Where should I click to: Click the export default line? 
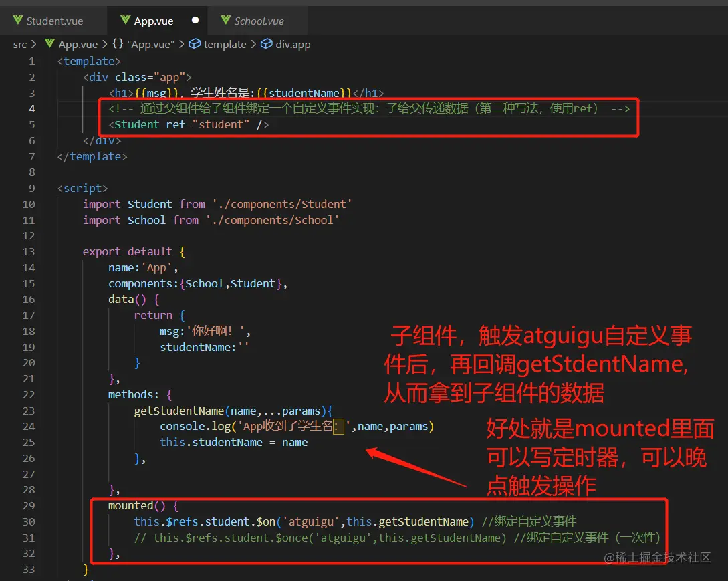tap(134, 251)
